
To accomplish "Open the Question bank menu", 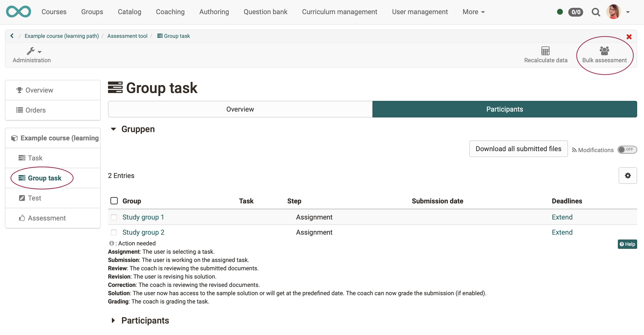I will tap(266, 12).
